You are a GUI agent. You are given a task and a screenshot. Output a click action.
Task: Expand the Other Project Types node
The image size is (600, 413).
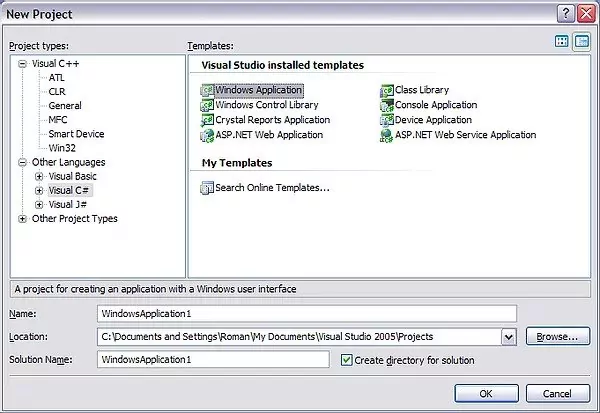[23, 219]
